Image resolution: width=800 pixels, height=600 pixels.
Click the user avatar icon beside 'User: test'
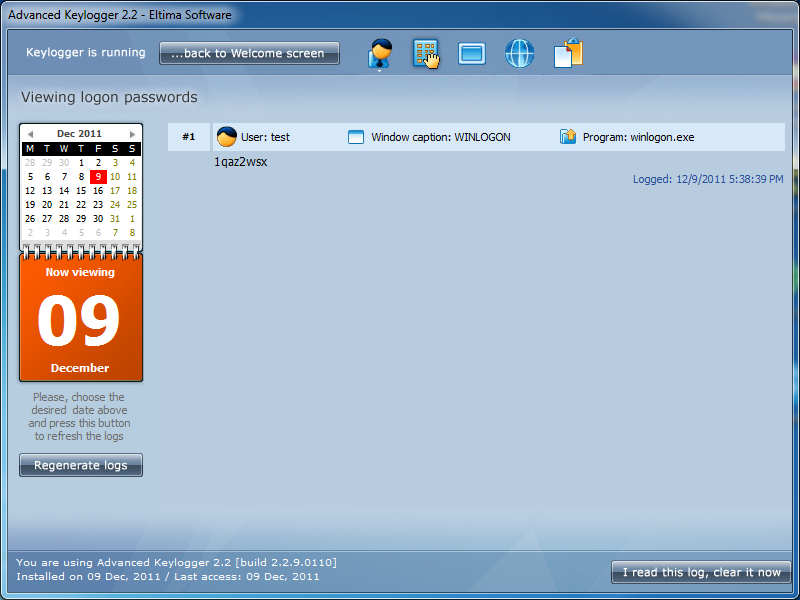pyautogui.click(x=227, y=137)
